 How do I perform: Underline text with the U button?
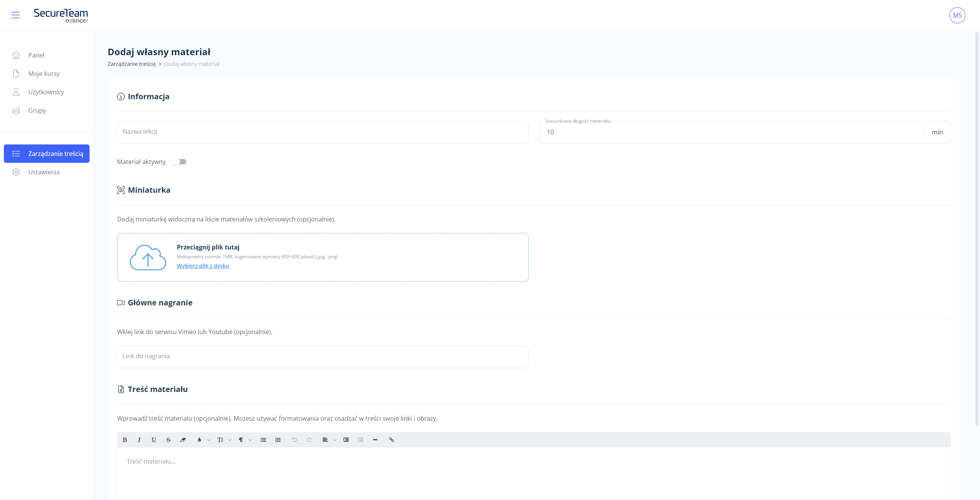(x=154, y=440)
